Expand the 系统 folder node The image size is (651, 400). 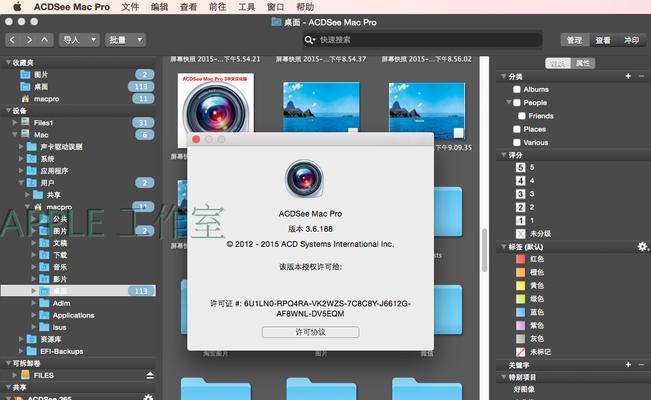pyautogui.click(x=21, y=159)
